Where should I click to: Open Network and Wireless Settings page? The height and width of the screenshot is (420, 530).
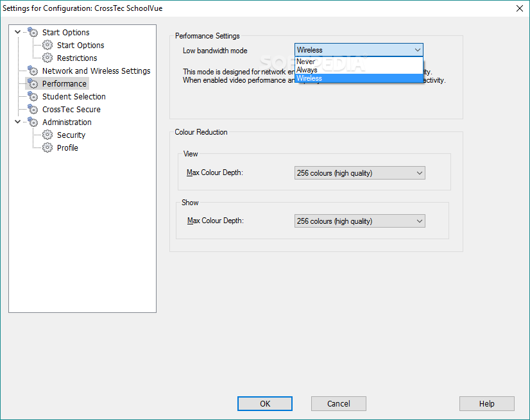click(96, 71)
